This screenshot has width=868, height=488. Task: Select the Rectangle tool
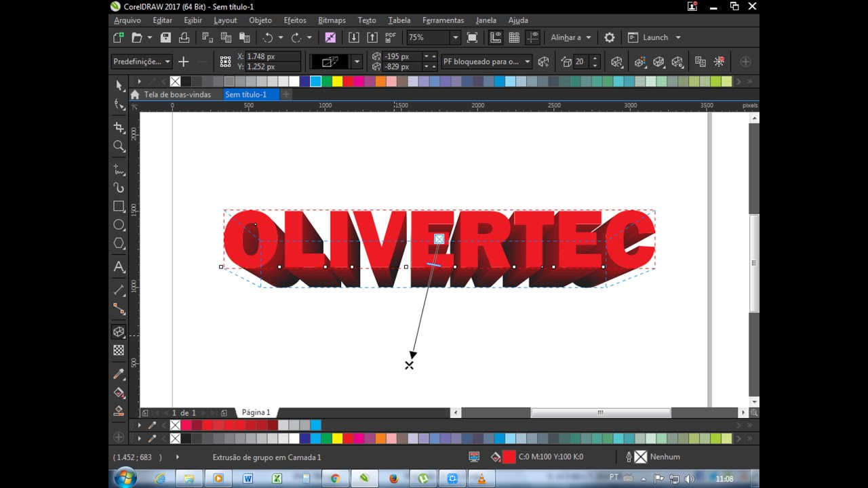tap(119, 206)
